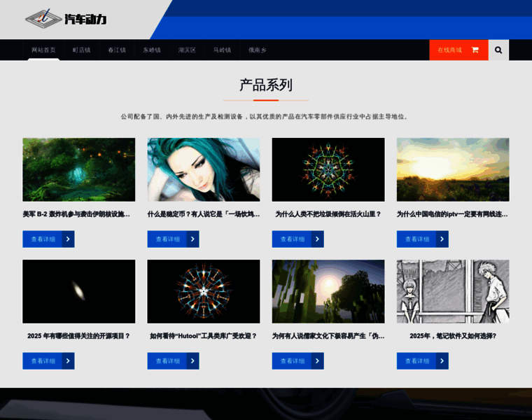Screen dimensions: 532x420
Task: Click arrow icon under 笔记软件 article
Action: [x=441, y=361]
